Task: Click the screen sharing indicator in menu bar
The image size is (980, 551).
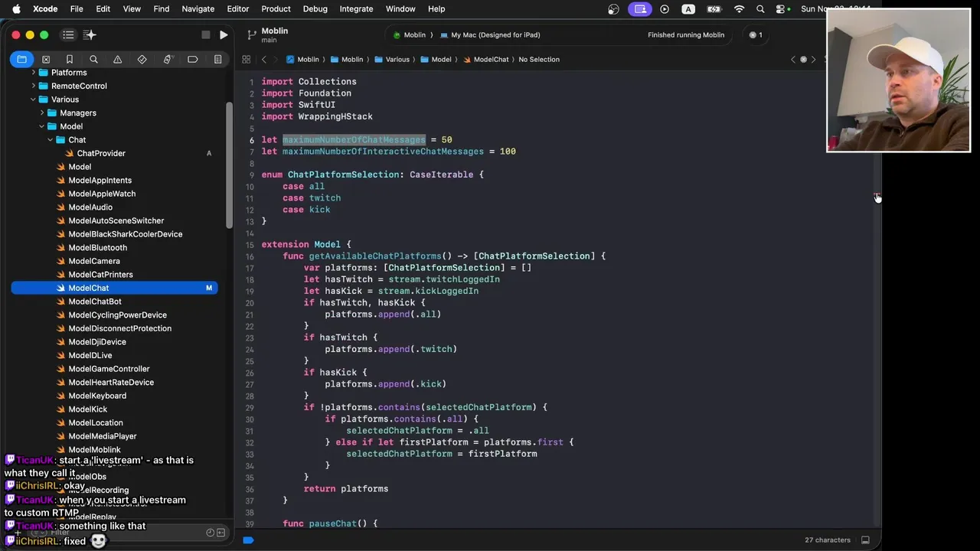Action: point(640,9)
